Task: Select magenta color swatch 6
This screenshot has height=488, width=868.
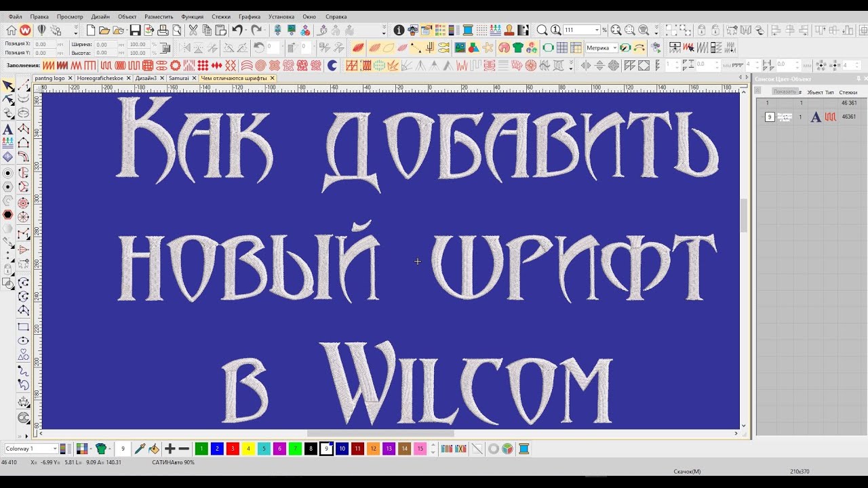Action: point(279,449)
